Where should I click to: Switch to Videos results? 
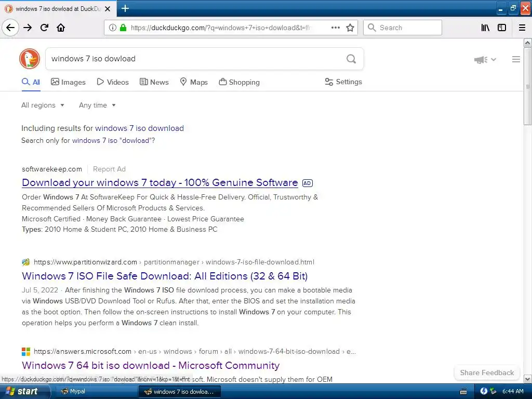click(x=113, y=82)
